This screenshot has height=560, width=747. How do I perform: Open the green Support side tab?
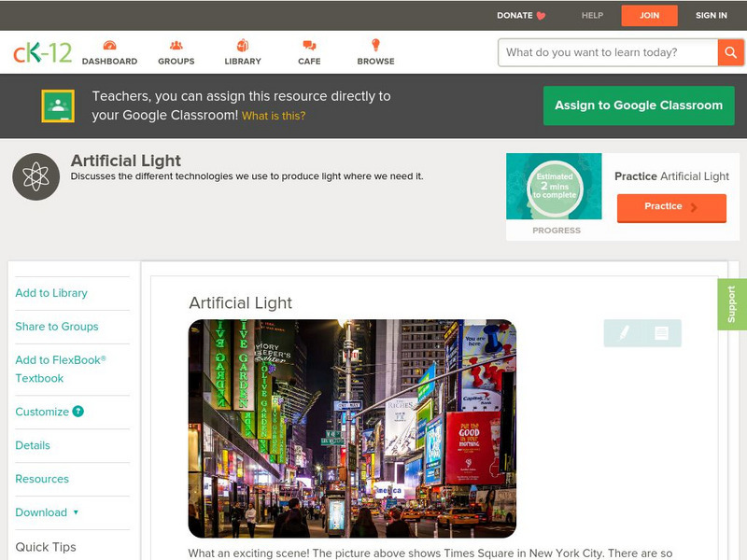pos(732,304)
